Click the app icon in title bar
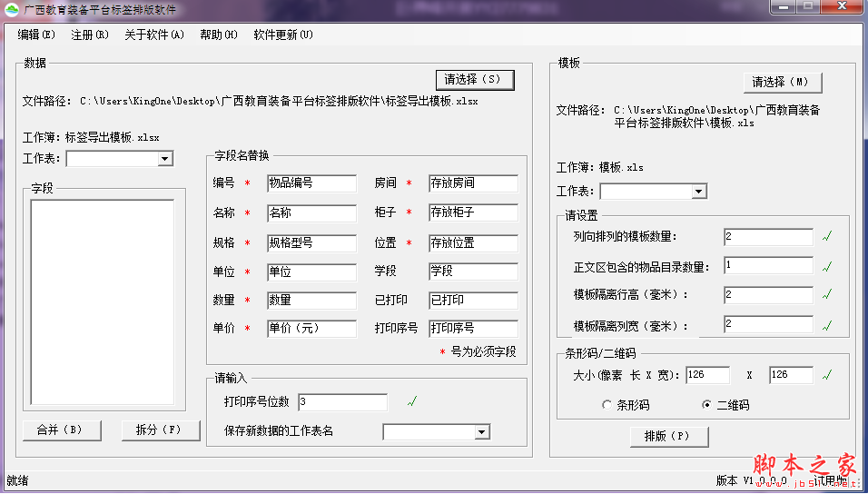Screen dimensions: 868x494 tap(12, 9)
